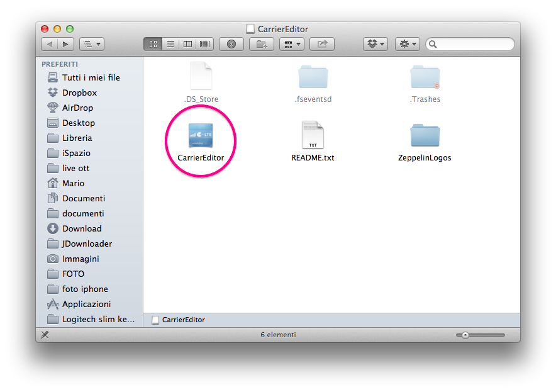Screen dimensions: 556x392
Task: Click the new folder toolbar button
Action: coord(261,44)
